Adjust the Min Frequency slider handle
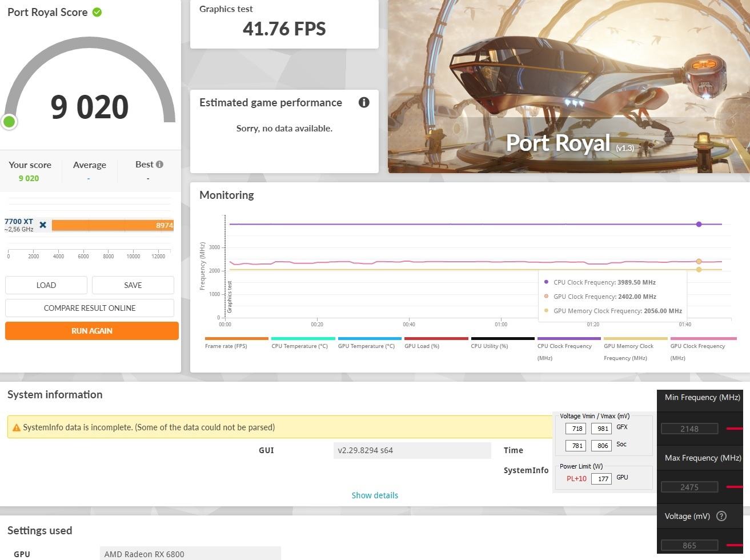Image resolution: width=750 pixels, height=560 pixels. tap(734, 428)
